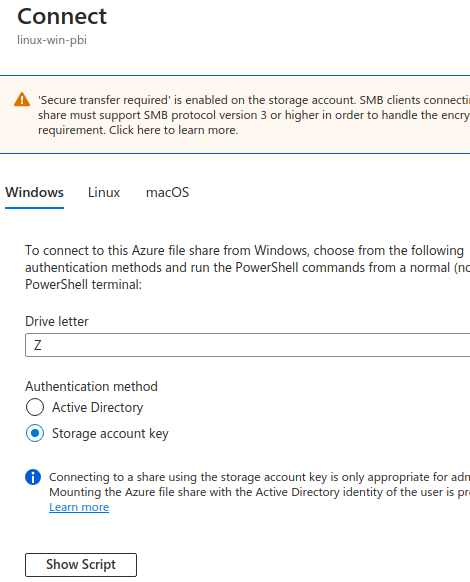Click the Show Script button
470x582 pixels.
81,565
